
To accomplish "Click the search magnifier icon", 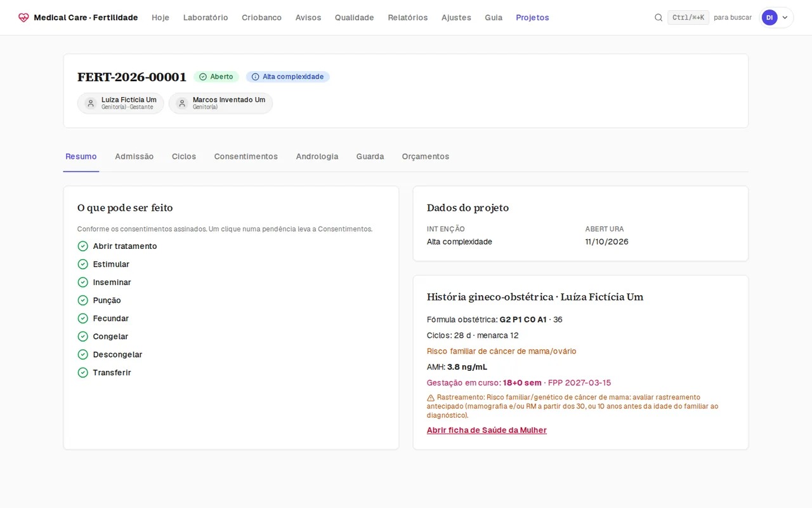I will coord(658,18).
